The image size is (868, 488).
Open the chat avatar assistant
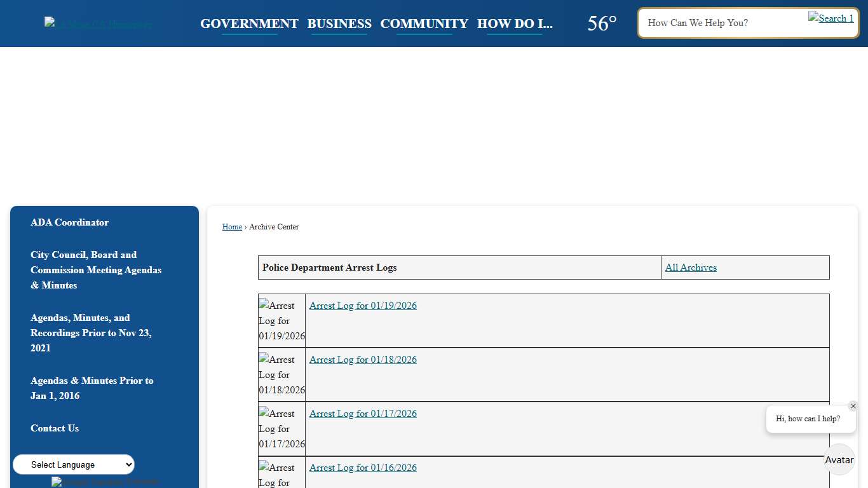(x=839, y=459)
